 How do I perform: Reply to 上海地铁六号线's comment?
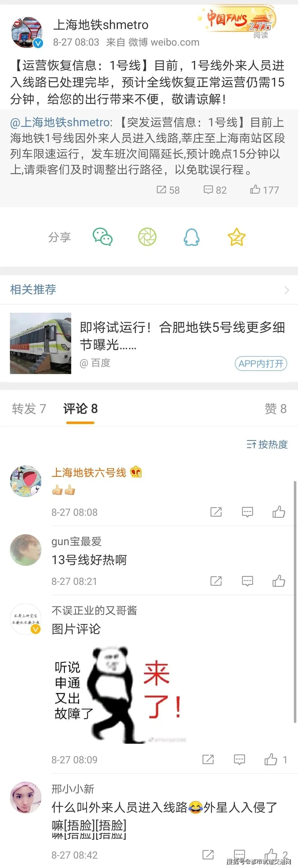coord(247,512)
